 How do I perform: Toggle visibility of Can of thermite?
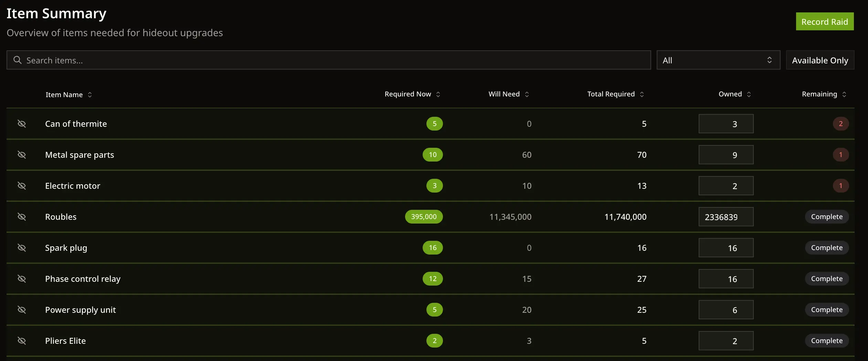(22, 124)
